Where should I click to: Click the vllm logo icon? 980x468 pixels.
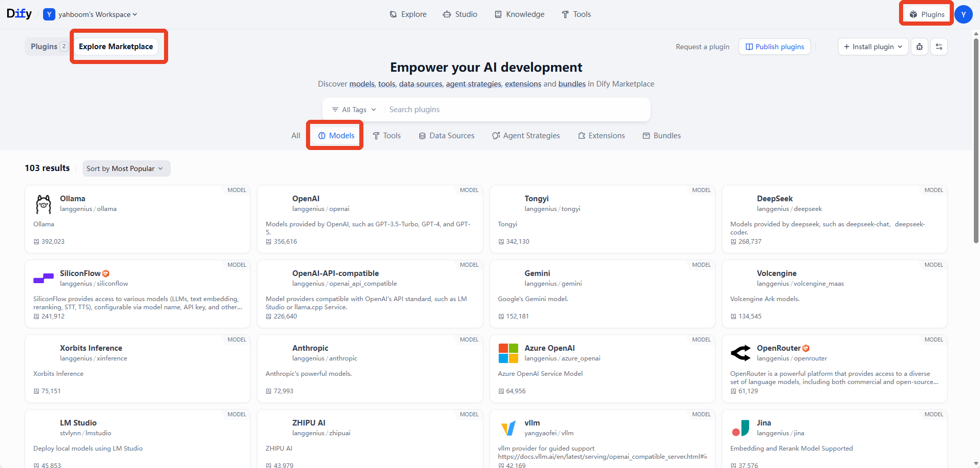[508, 428]
